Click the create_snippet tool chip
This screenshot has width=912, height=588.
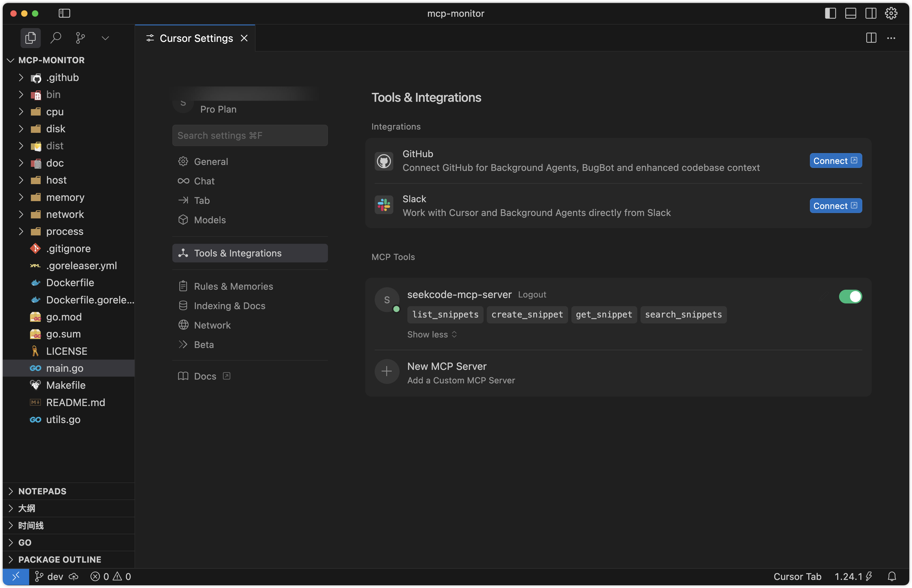point(527,315)
